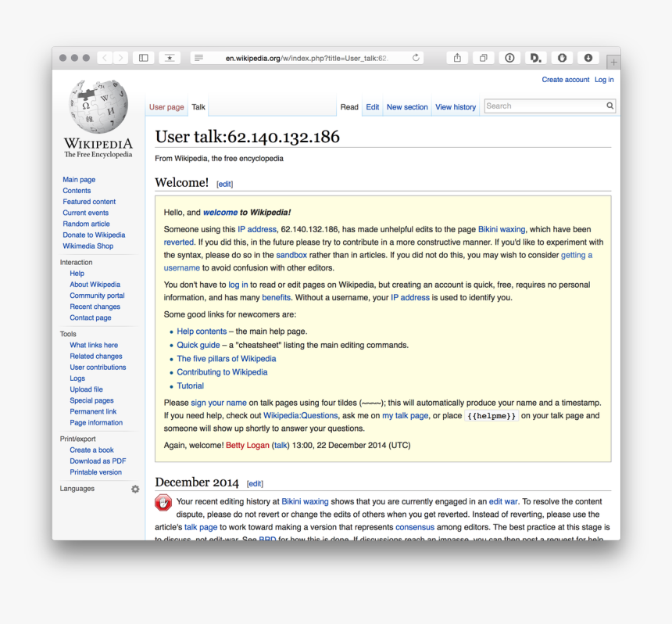Click the Create account link
672x624 pixels.
[x=565, y=80]
